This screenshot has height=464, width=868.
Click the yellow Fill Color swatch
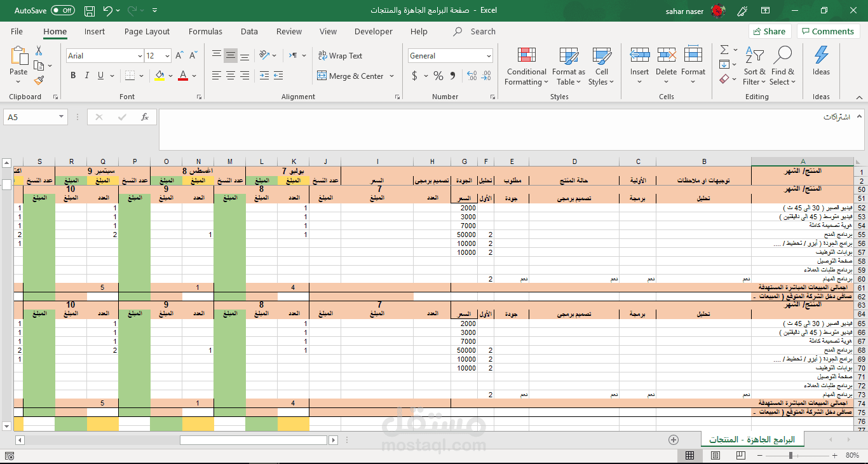coord(159,76)
